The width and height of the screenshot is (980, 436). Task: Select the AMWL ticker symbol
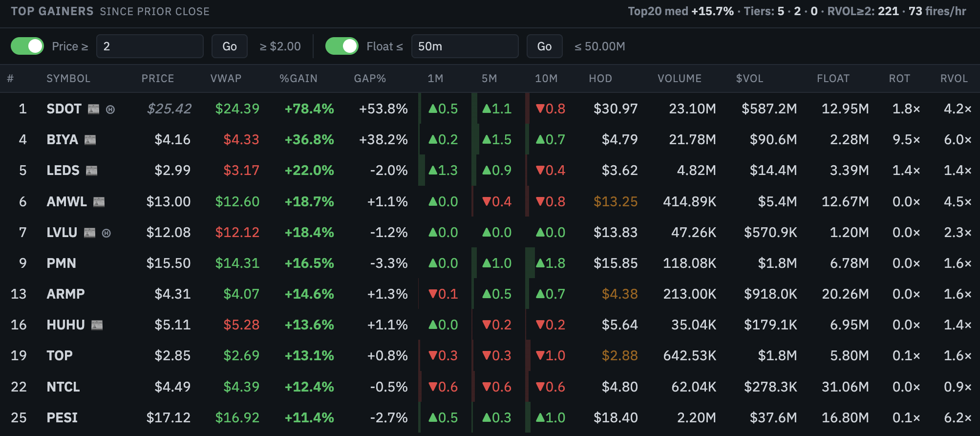(66, 201)
